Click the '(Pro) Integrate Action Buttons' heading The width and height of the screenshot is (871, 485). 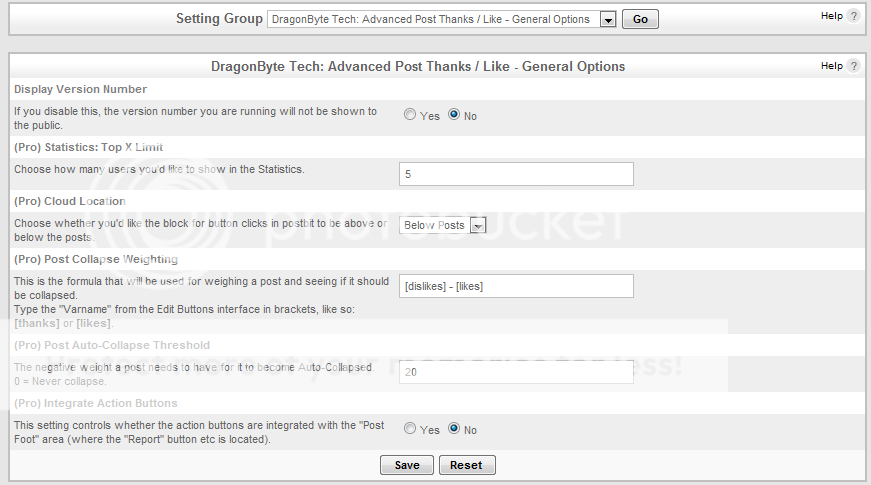pos(96,403)
